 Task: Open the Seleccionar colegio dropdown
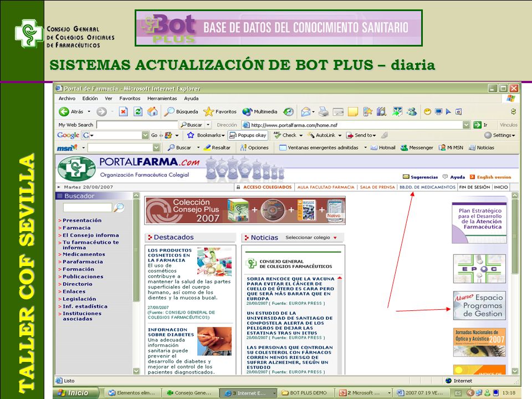coord(311,238)
